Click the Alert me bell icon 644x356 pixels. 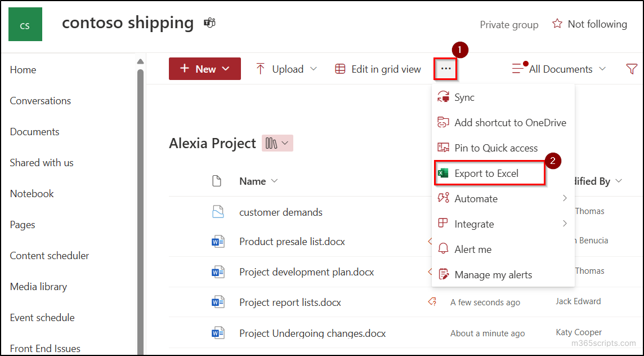(444, 249)
